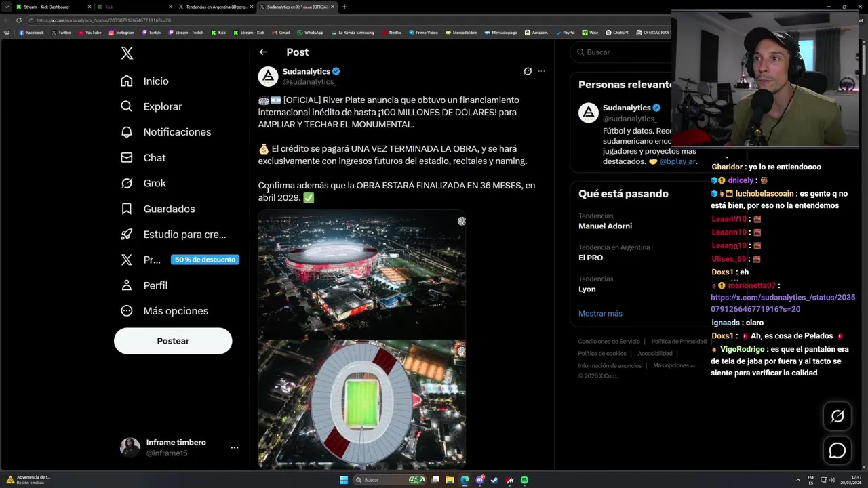
Task: Open the post's three-dot more menu
Action: click(x=541, y=71)
